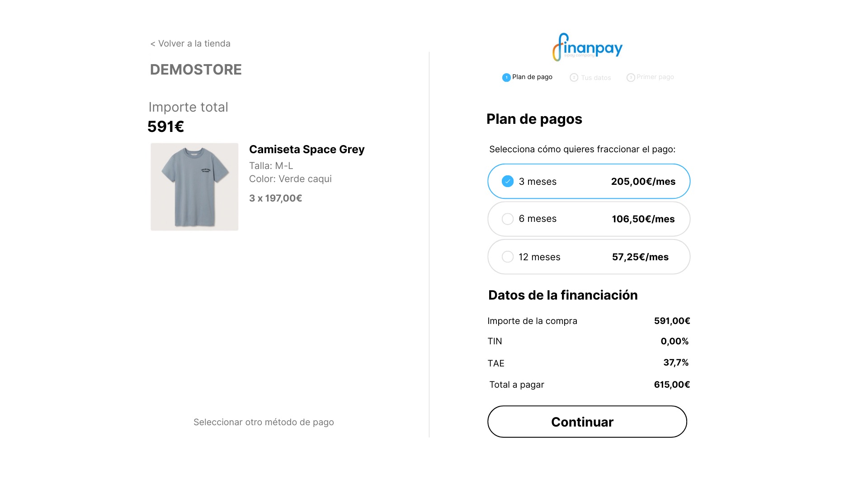Image resolution: width=868 pixels, height=488 pixels.
Task: Click the blue checkmark inside the 3 meses option
Action: 508,181
